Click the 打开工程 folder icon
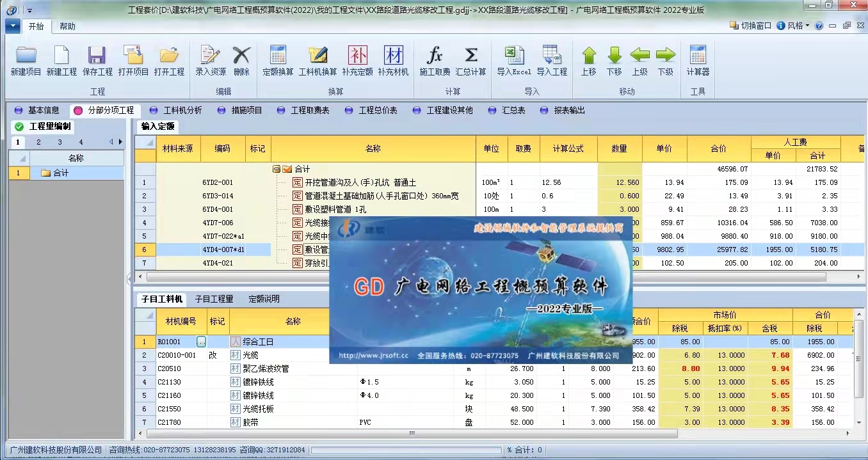This screenshot has width=868, height=460. coord(169,55)
